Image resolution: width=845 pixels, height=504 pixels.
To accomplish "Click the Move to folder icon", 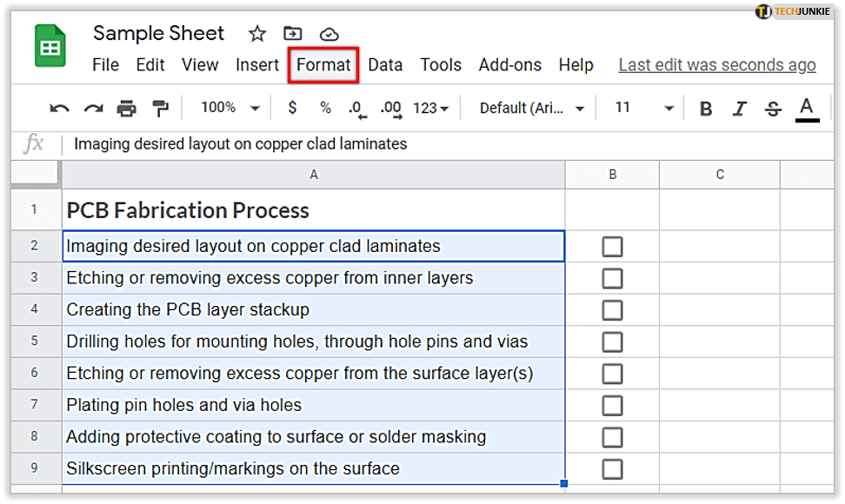I will pyautogui.click(x=293, y=34).
